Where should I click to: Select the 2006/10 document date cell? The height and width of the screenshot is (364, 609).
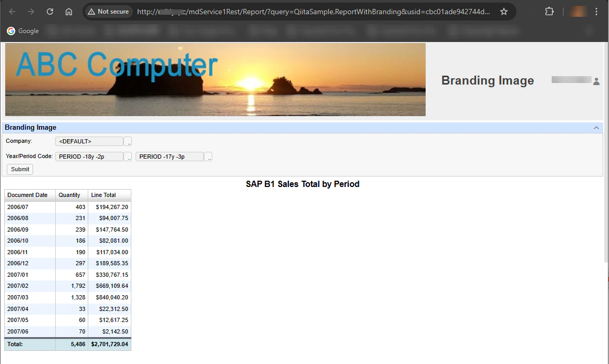(x=30, y=241)
